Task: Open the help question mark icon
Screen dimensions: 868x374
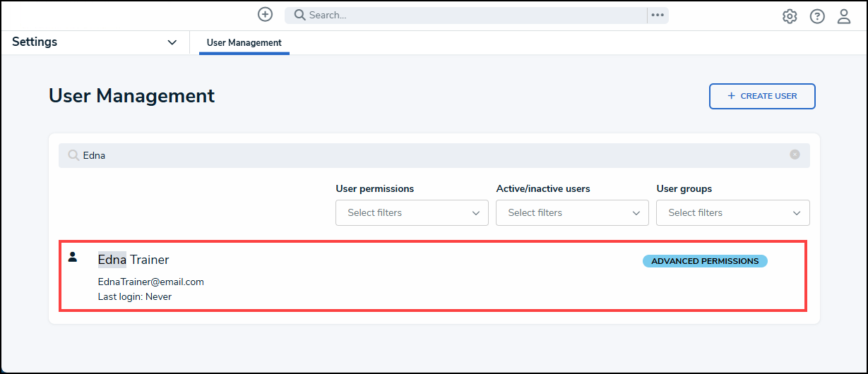Action: [817, 16]
